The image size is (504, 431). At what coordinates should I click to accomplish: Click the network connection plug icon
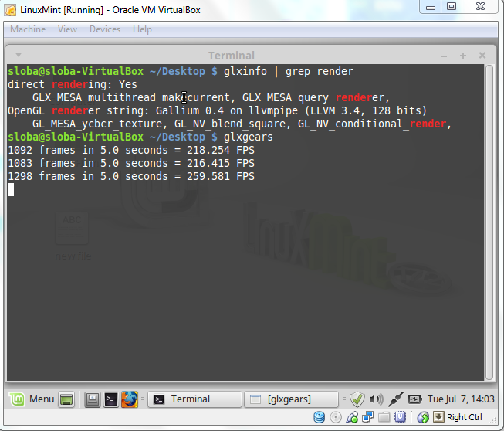click(x=396, y=399)
